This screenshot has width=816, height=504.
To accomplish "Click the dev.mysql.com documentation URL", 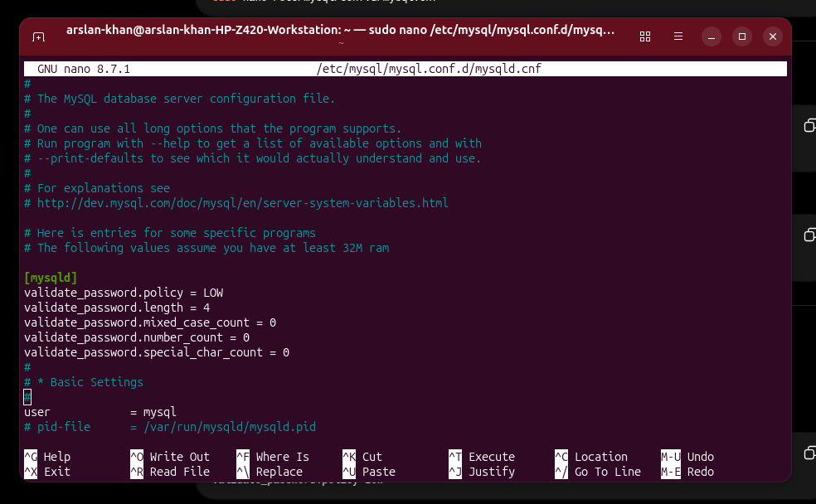I will click(242, 203).
